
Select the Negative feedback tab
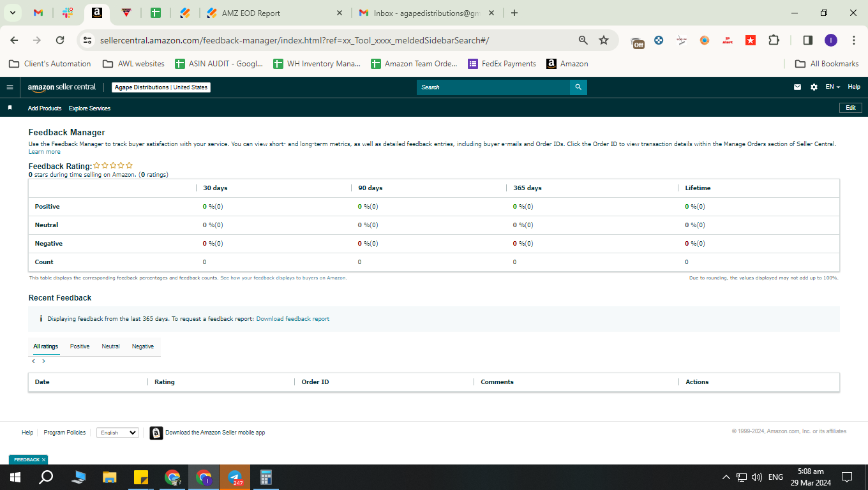pos(143,346)
